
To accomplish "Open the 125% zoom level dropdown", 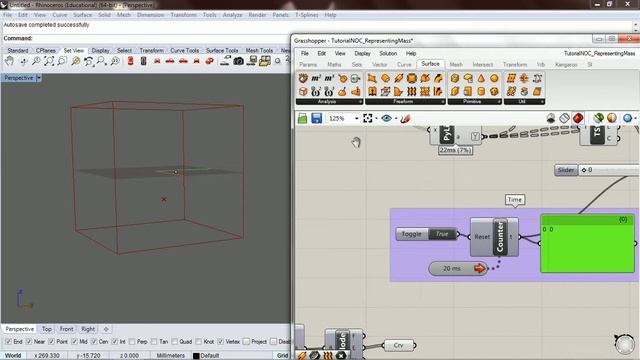I will tap(356, 118).
